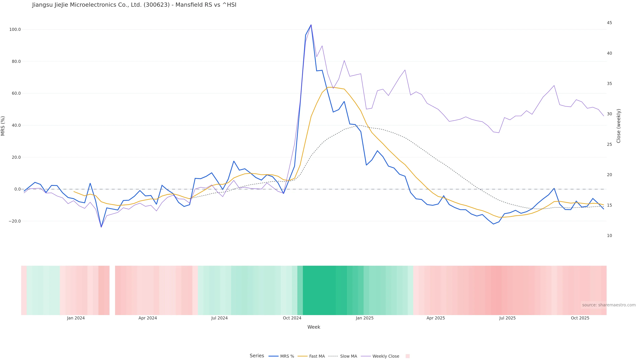Click the Oct 2024 x-axis label
Viewport: 644px width, 362px height.
click(292, 318)
